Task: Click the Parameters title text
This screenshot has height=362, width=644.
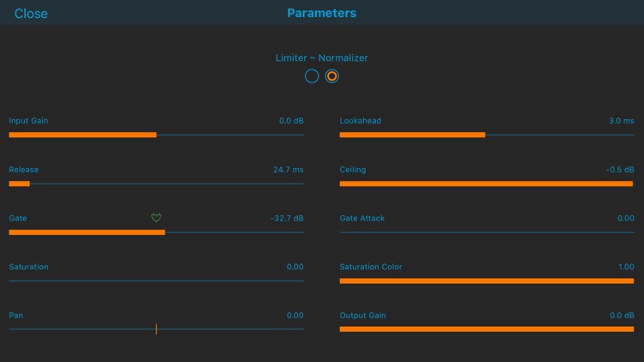Action: click(x=321, y=13)
